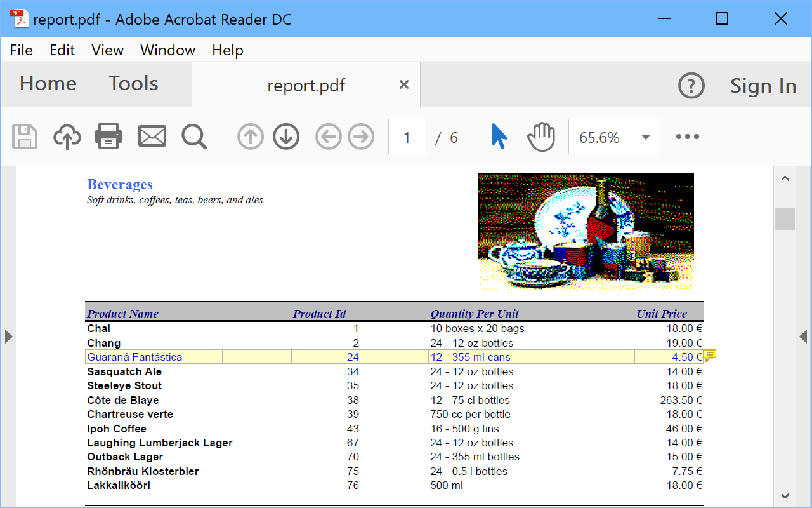Open the Find text magnifier icon
This screenshot has height=508, width=812.
(194, 137)
